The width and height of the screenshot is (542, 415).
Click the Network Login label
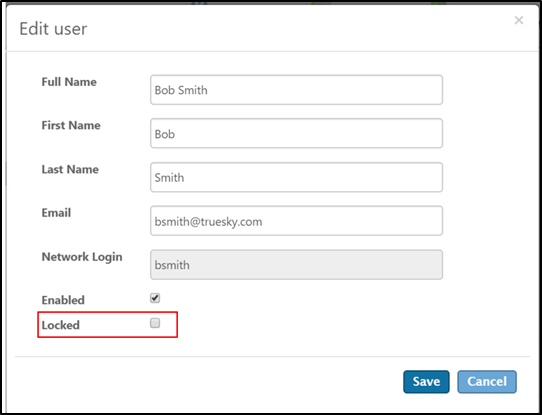[82, 257]
